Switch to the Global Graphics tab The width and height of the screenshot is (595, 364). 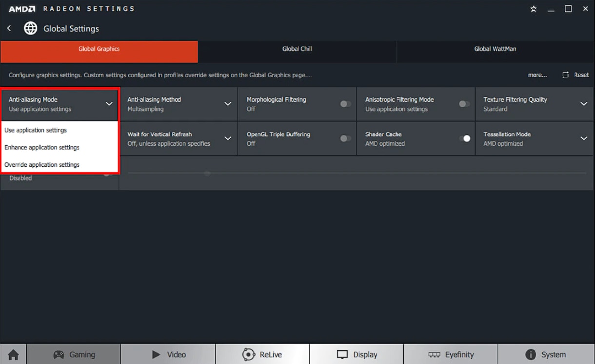click(x=99, y=52)
